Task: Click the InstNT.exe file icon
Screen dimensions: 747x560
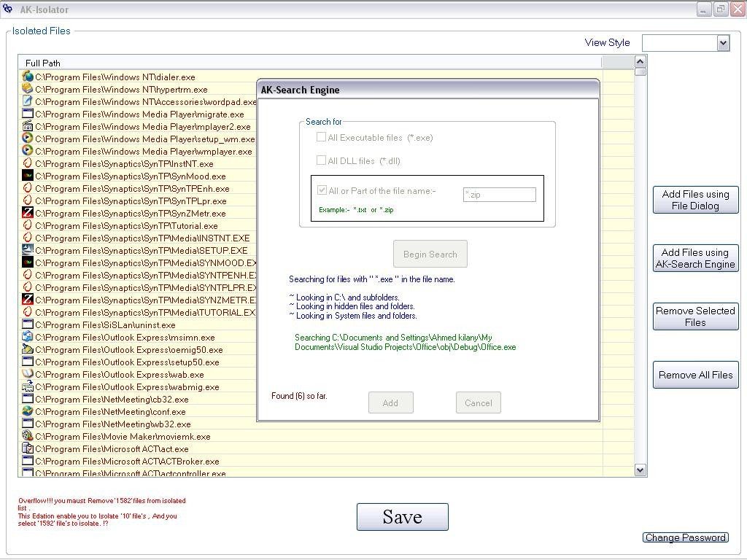Action: (28, 163)
